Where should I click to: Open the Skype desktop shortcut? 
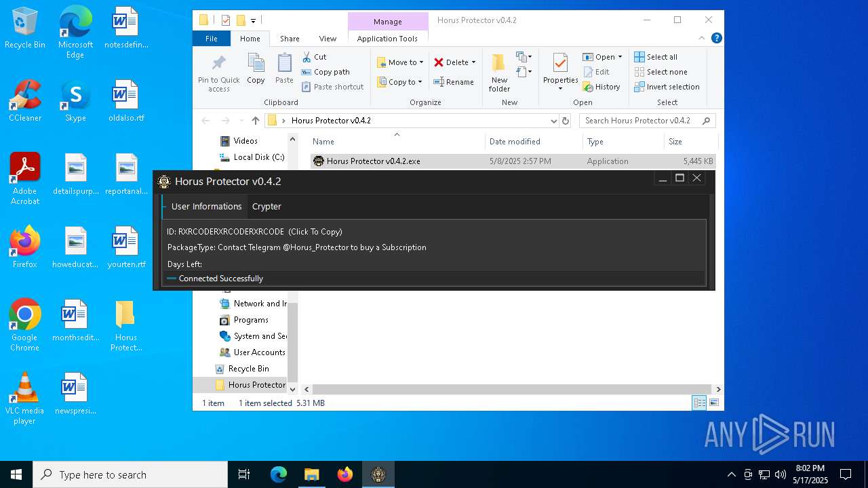click(x=75, y=101)
